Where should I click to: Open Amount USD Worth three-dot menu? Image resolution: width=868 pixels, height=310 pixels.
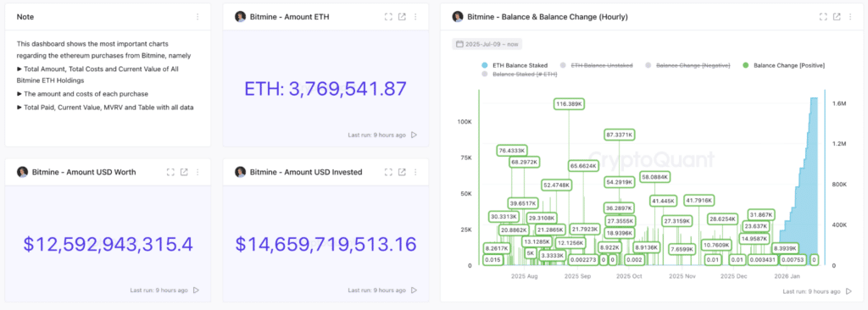point(198,172)
